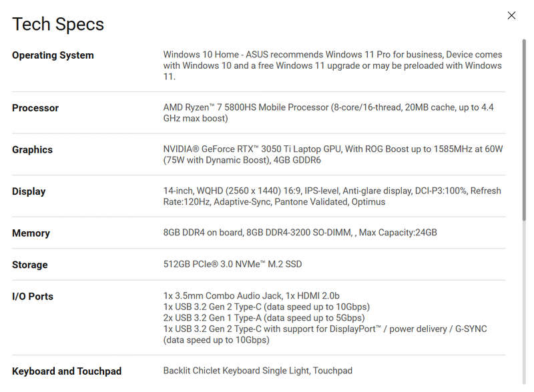Select the Display label
This screenshot has height=392, width=534.
coord(29,191)
